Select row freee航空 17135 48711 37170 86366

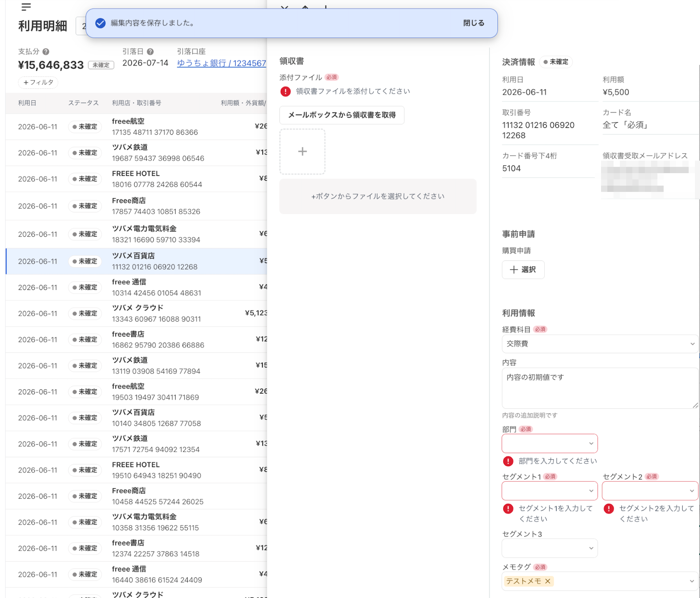136,127
